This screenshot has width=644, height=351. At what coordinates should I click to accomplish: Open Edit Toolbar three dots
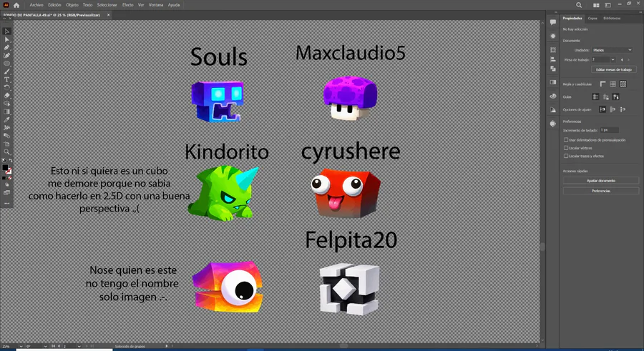pos(6,203)
